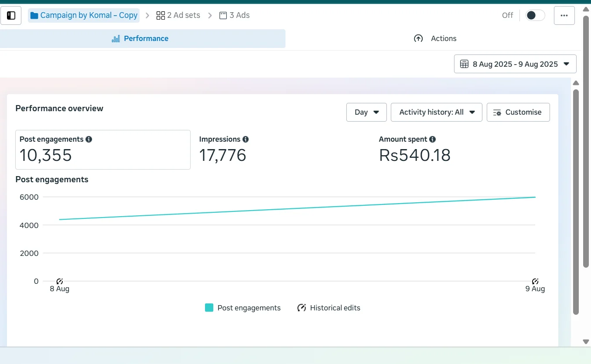Open the Activity history: All dropdown
Image resolution: width=591 pixels, height=364 pixels.
(436, 112)
